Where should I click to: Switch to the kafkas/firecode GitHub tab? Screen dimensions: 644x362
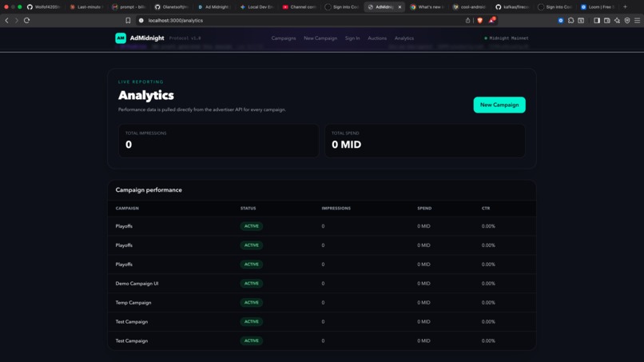512,7
